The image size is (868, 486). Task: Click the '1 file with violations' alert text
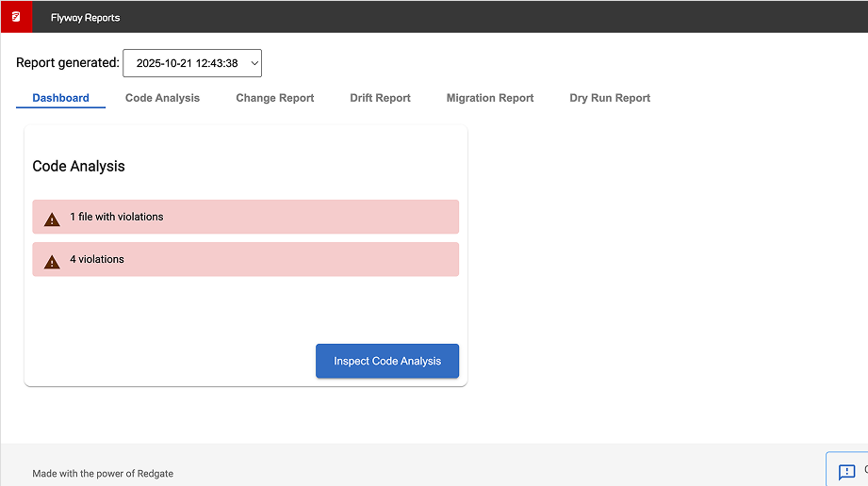117,217
